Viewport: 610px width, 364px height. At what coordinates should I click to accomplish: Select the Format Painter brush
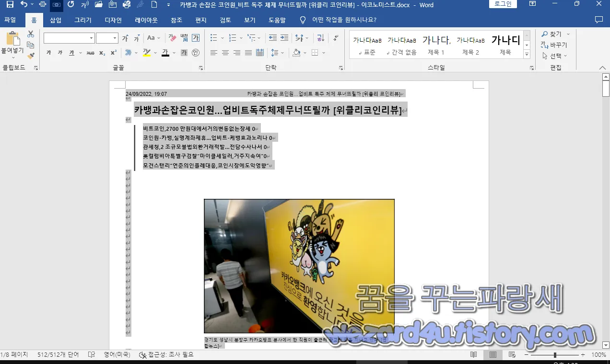pyautogui.click(x=31, y=56)
